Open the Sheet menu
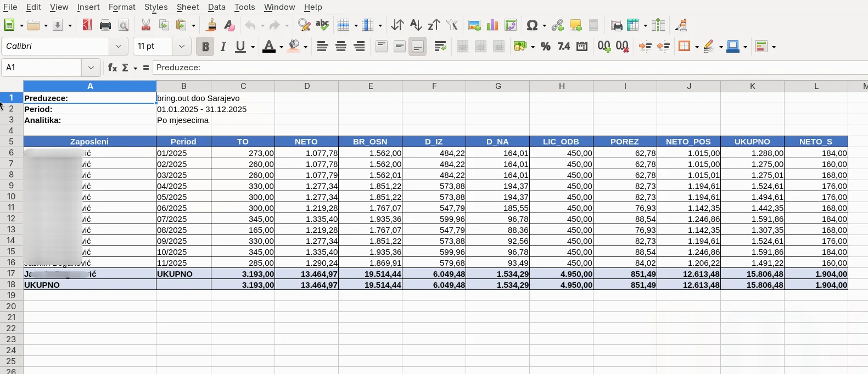The height and width of the screenshot is (374, 868). point(188,7)
